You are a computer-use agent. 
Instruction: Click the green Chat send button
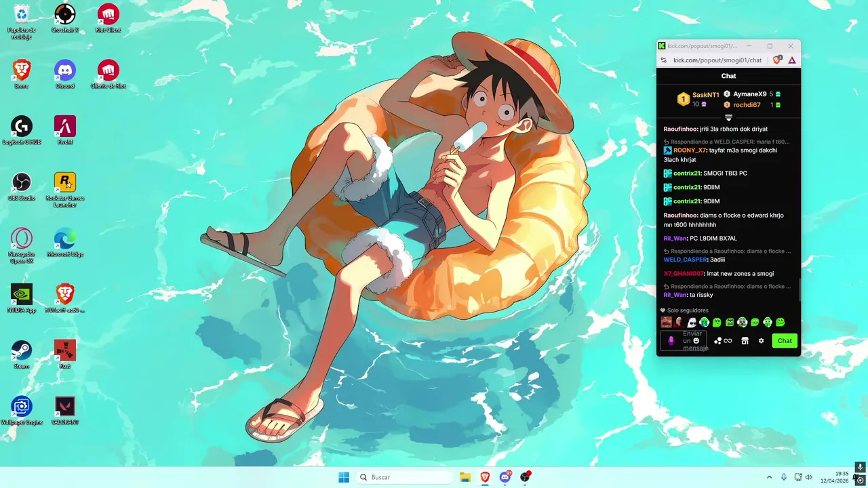[785, 341]
